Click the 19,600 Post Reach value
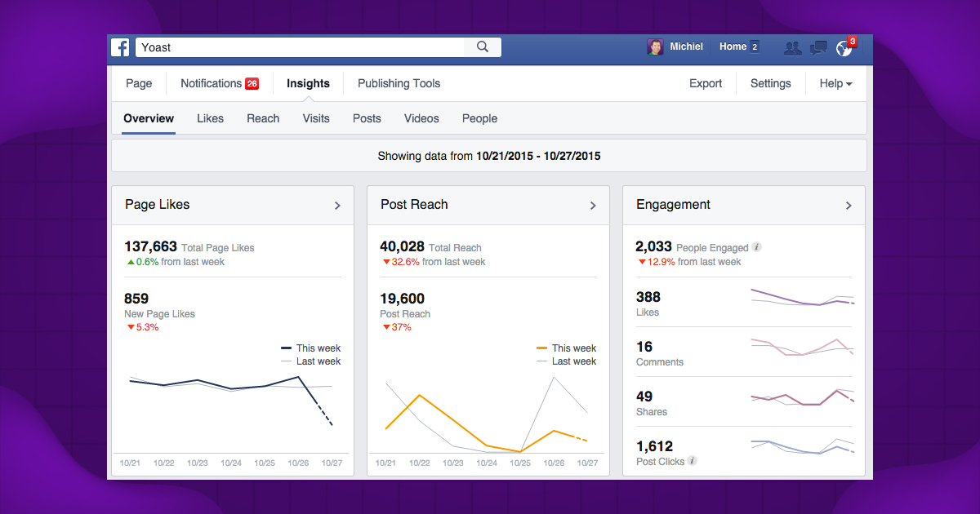The height and width of the screenshot is (514, 980). pyautogui.click(x=402, y=299)
